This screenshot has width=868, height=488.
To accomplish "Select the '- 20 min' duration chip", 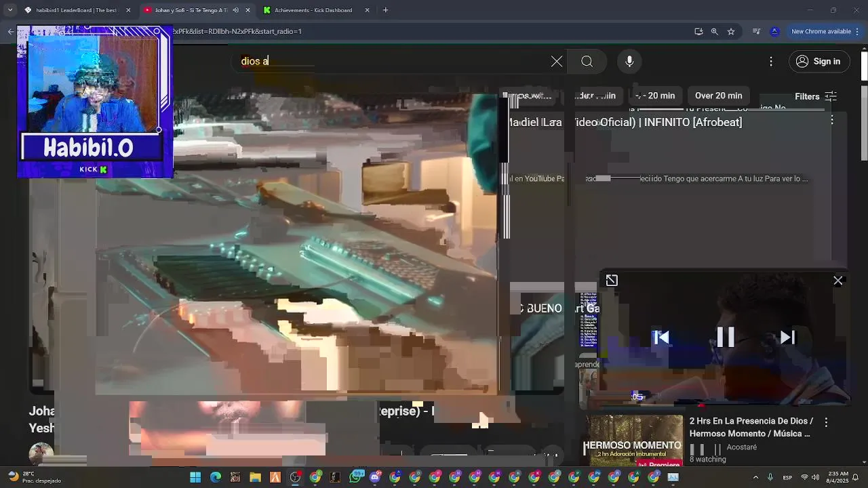I will click(655, 96).
